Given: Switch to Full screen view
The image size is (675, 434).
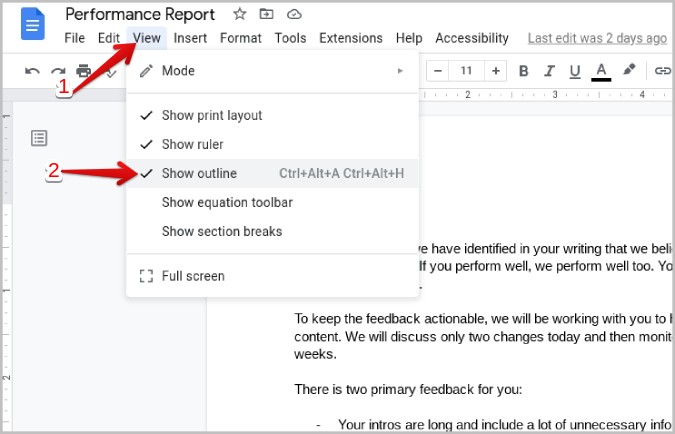Looking at the screenshot, I should [x=272, y=276].
